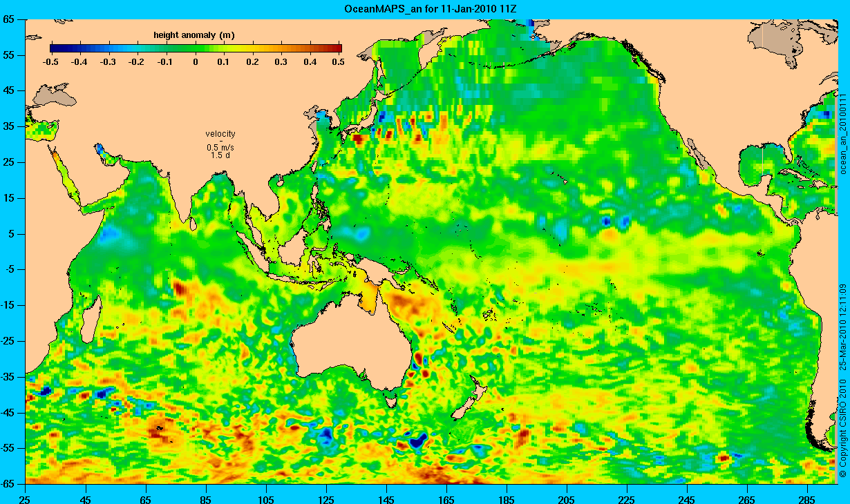
Task: Click the "velocity" legend text
Action: [220, 134]
